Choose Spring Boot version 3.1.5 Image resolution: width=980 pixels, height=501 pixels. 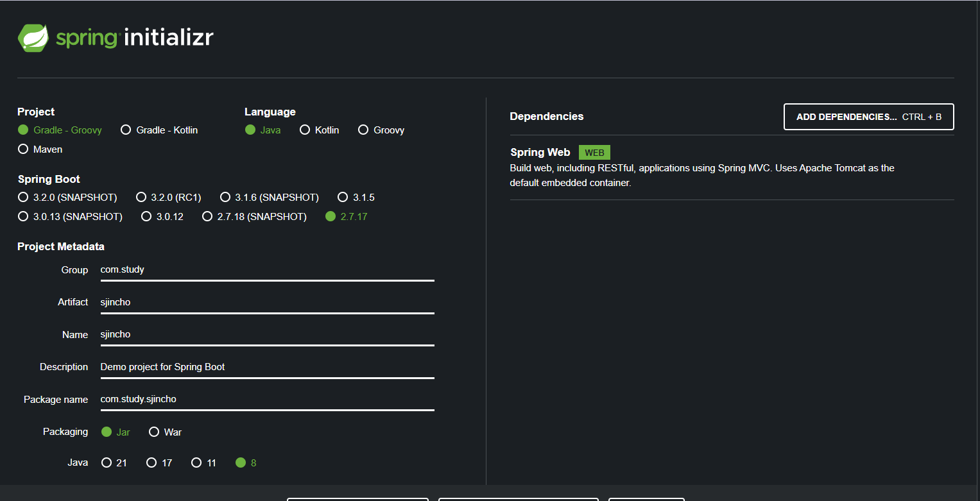(x=356, y=198)
